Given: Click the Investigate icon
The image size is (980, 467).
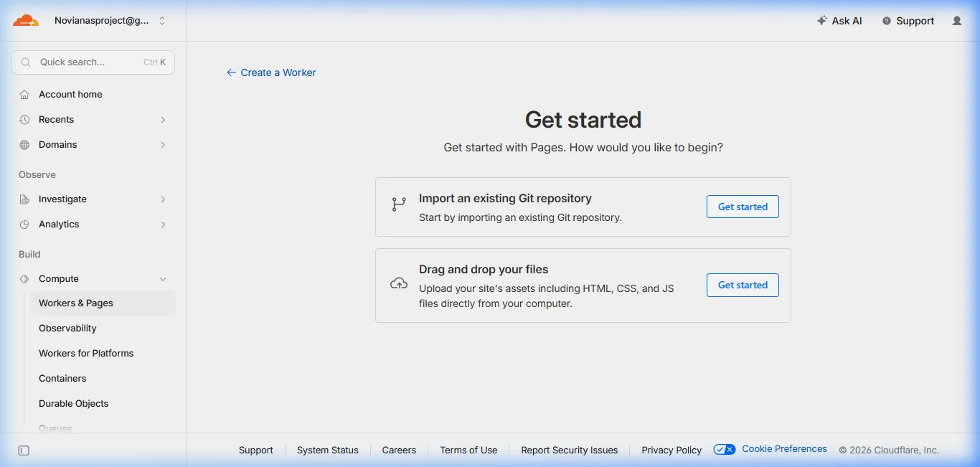Looking at the screenshot, I should tap(24, 199).
